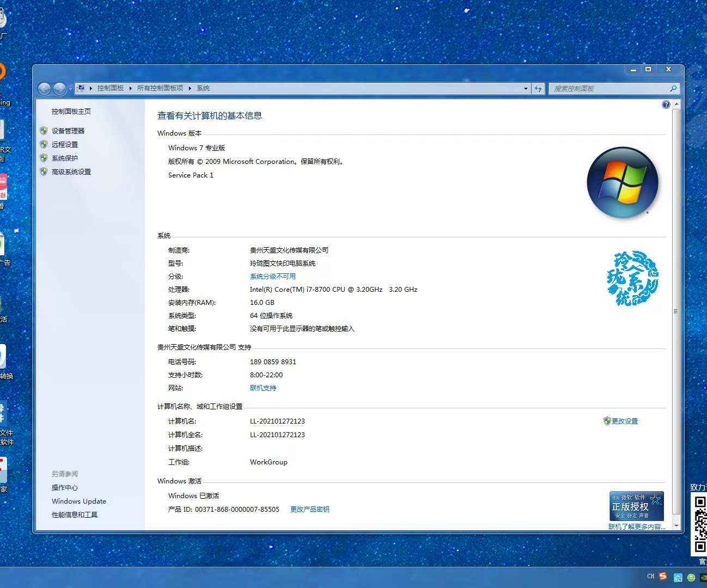Screen dimensions: 707x588
Task: Expand the arrow after 所有控制面板项 breadcrumb
Action: 190,88
